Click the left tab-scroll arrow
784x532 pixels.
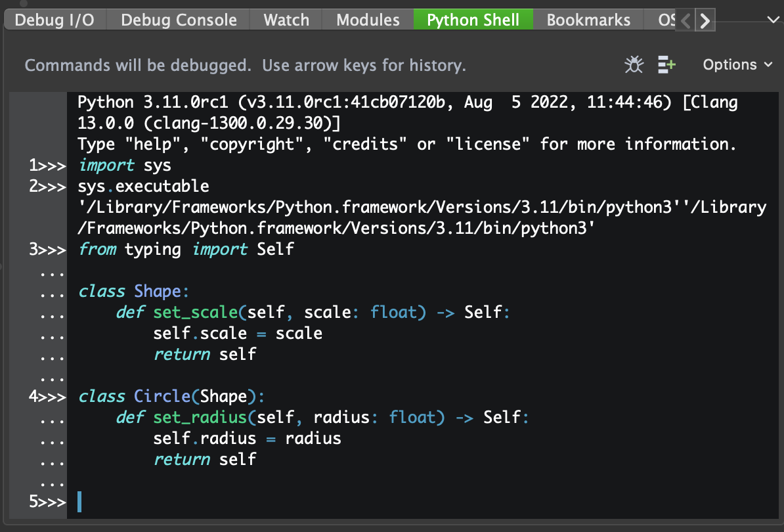[684, 20]
